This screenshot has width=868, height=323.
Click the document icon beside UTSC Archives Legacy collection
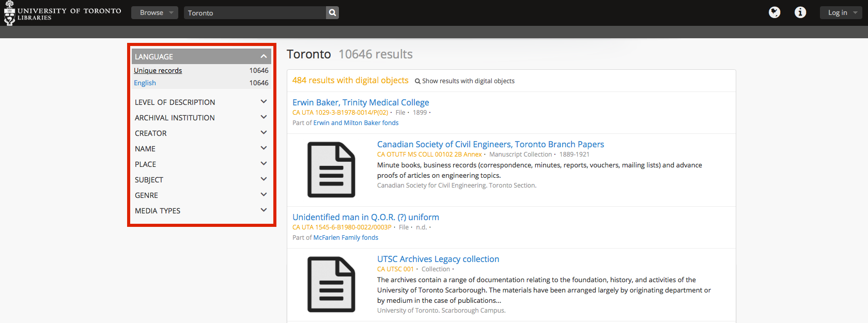click(x=331, y=285)
